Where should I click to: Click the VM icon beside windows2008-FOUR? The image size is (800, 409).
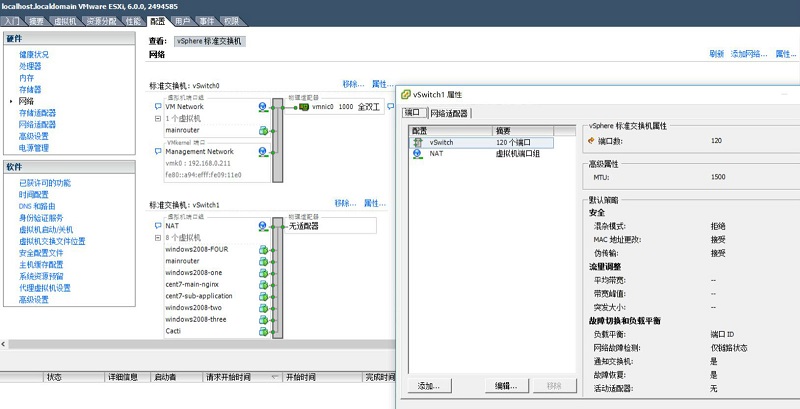click(x=263, y=250)
